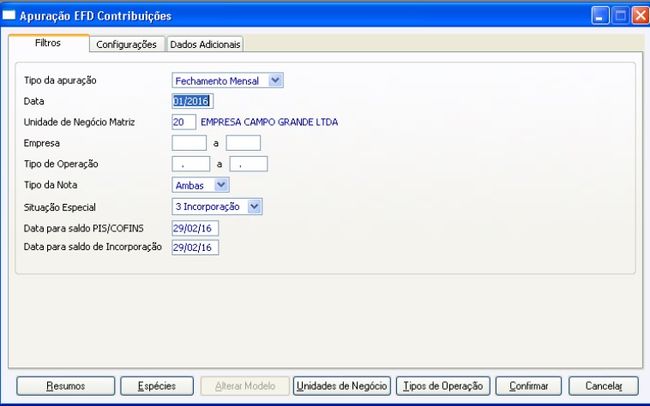Select the EMPRESA CAMPO GRANDE LTDA text

pos(269,122)
